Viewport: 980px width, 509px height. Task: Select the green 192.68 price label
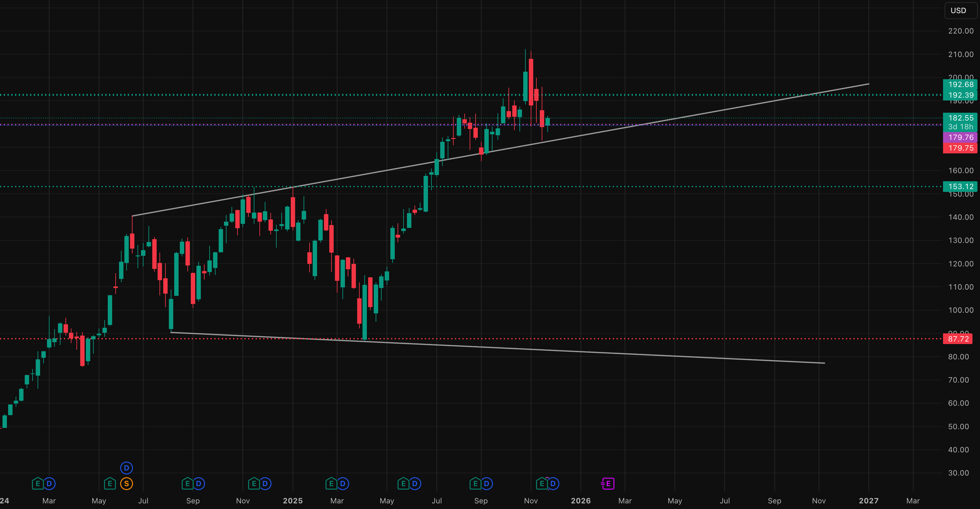click(x=960, y=85)
